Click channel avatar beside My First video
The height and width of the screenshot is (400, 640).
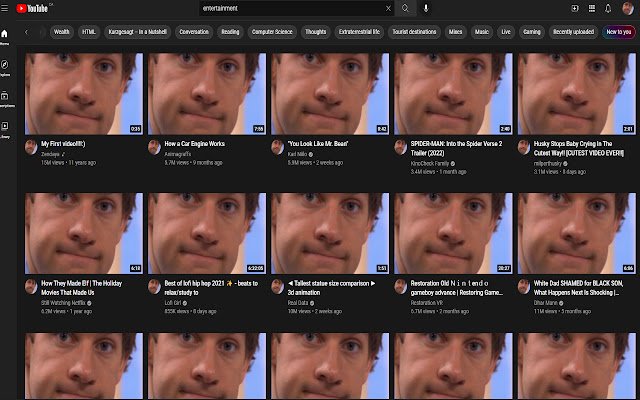coord(31,147)
